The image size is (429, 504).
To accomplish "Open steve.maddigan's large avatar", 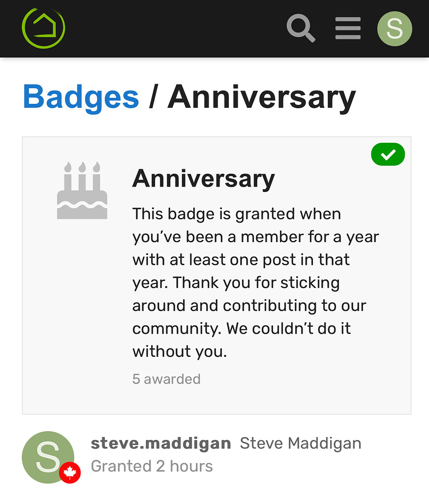I will [48, 457].
